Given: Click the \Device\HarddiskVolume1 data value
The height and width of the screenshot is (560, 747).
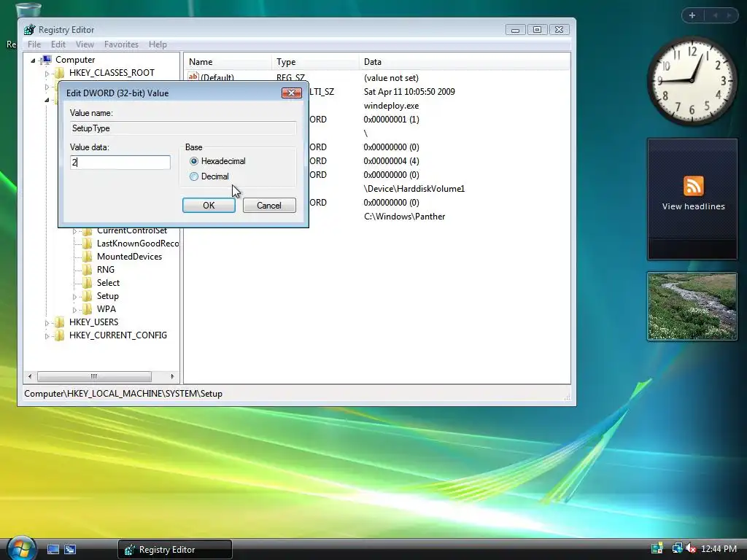Looking at the screenshot, I should point(414,189).
